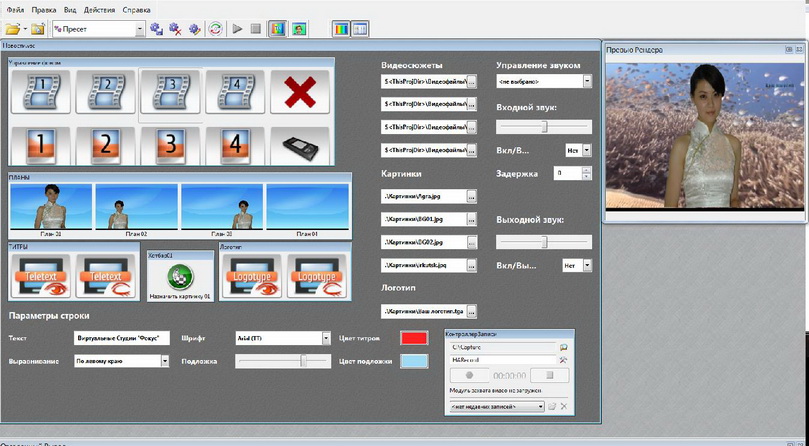Increase the Задержка stepper value
The image size is (809, 446).
click(x=586, y=170)
